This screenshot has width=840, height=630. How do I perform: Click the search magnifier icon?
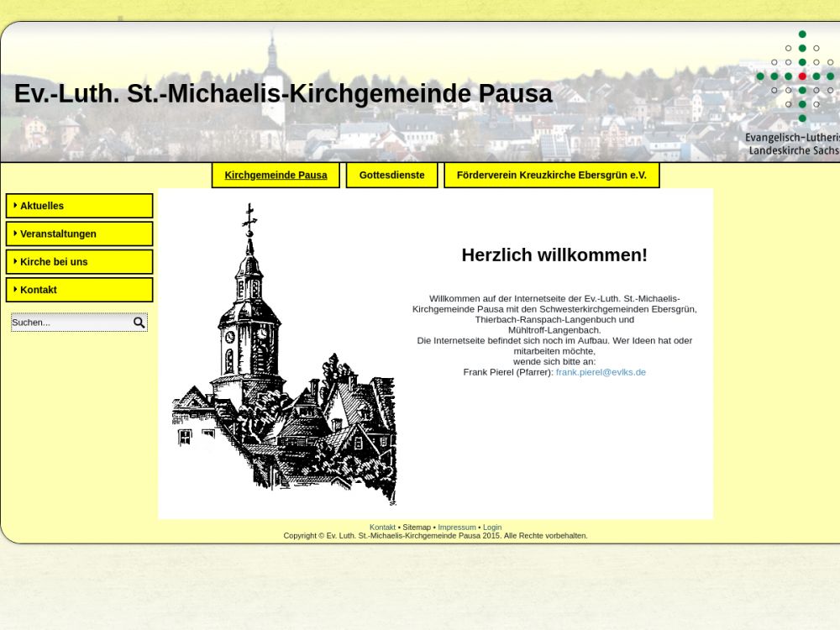(x=139, y=323)
